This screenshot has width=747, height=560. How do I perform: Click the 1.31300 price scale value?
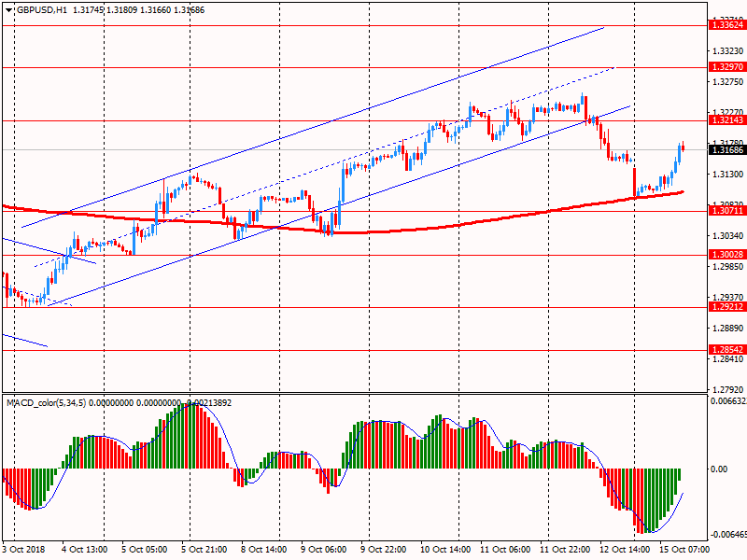727,175
